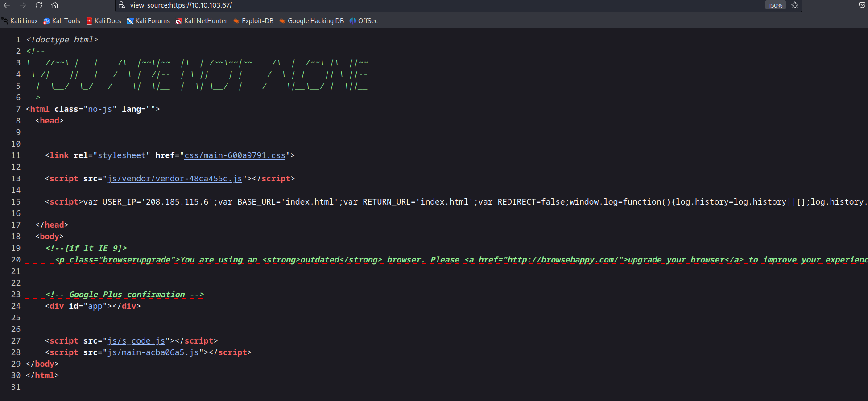Click the opening <body> tag on line 18
The image size is (868, 401).
[x=50, y=237]
